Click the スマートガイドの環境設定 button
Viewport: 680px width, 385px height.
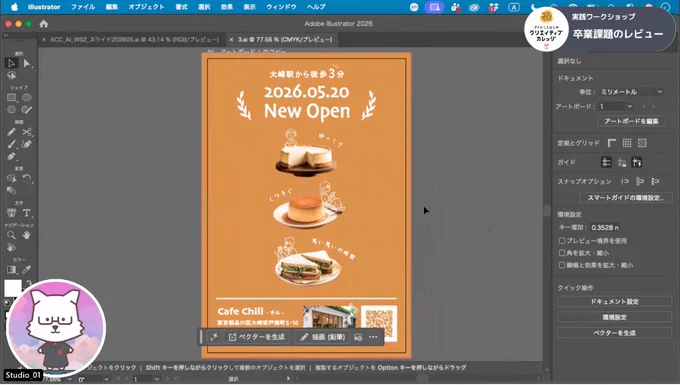point(626,198)
